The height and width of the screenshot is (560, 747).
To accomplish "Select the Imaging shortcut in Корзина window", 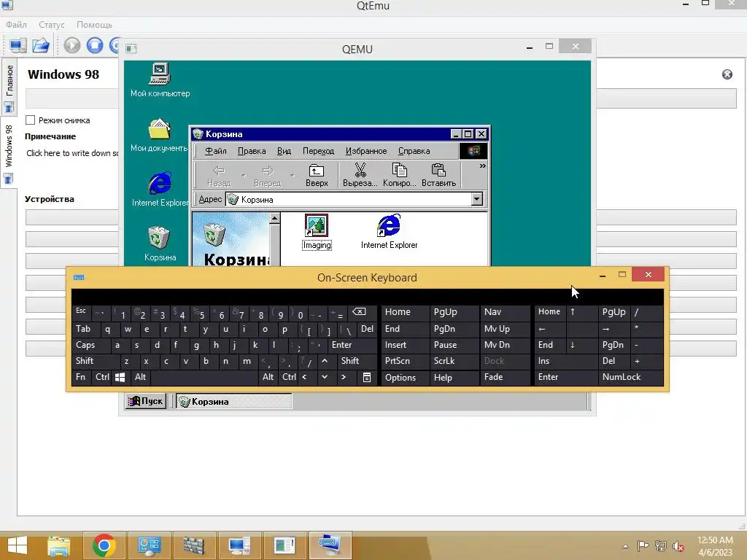I will coord(317,232).
